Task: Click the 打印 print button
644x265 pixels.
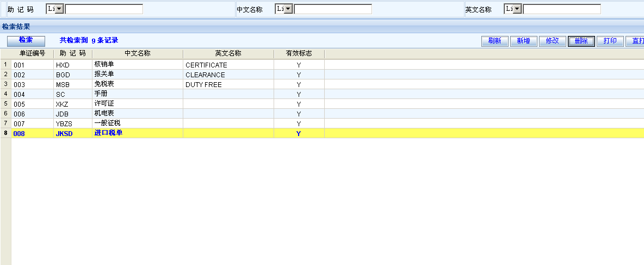Action: 610,41
